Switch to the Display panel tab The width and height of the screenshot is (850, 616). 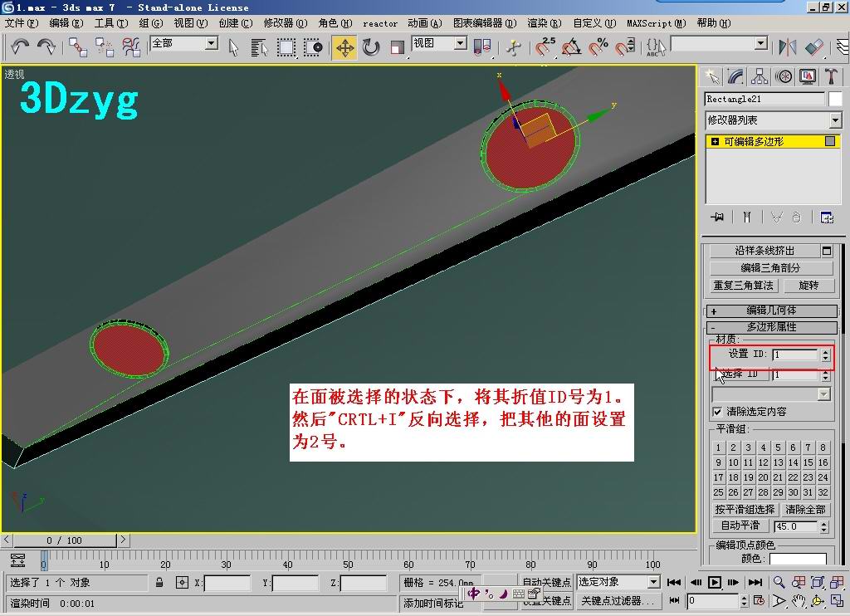(x=807, y=76)
